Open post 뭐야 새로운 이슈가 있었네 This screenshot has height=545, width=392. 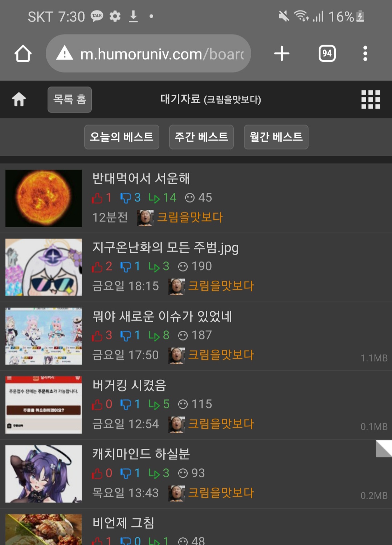click(162, 316)
